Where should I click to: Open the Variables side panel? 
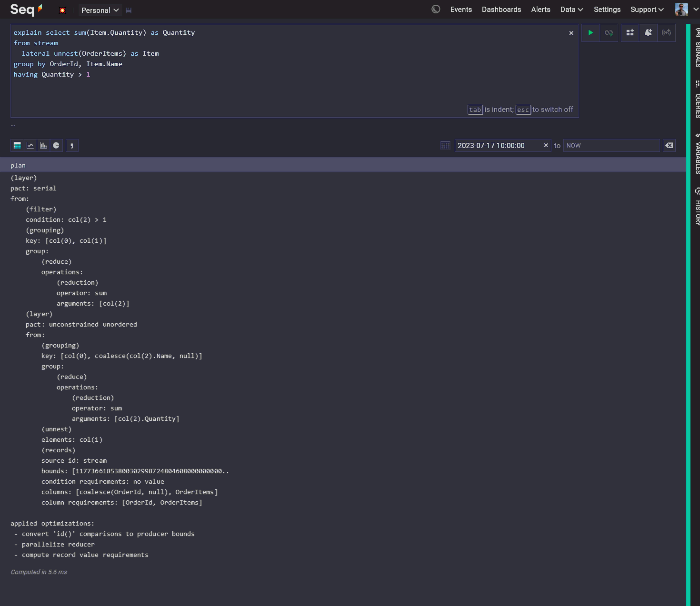697,153
